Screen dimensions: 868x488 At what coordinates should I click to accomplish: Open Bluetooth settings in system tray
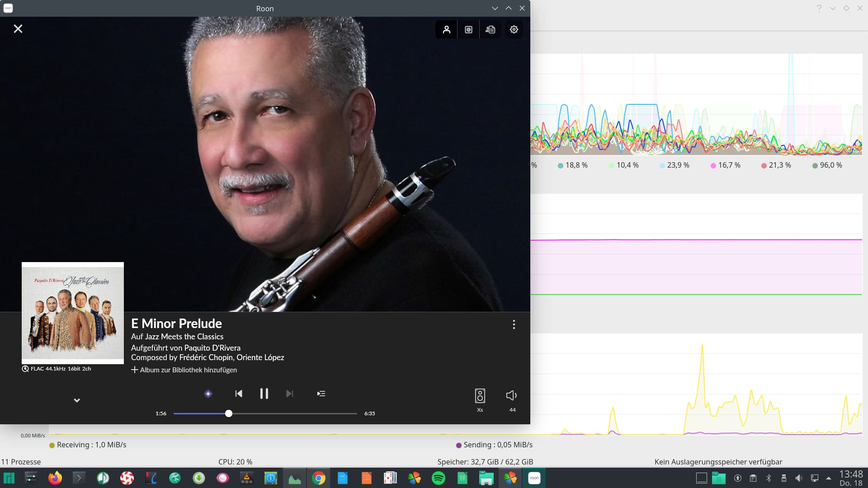coord(768,478)
